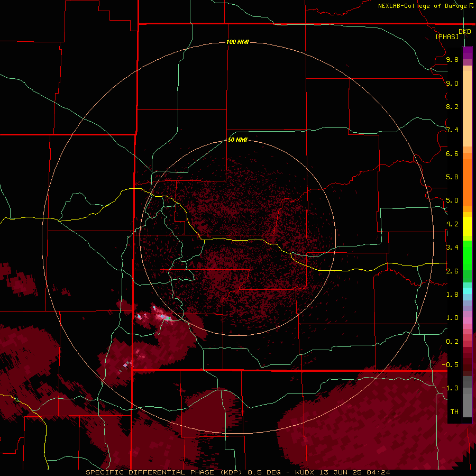Select the -1.3 legend value
This screenshot has width=476, height=476.
(x=450, y=388)
